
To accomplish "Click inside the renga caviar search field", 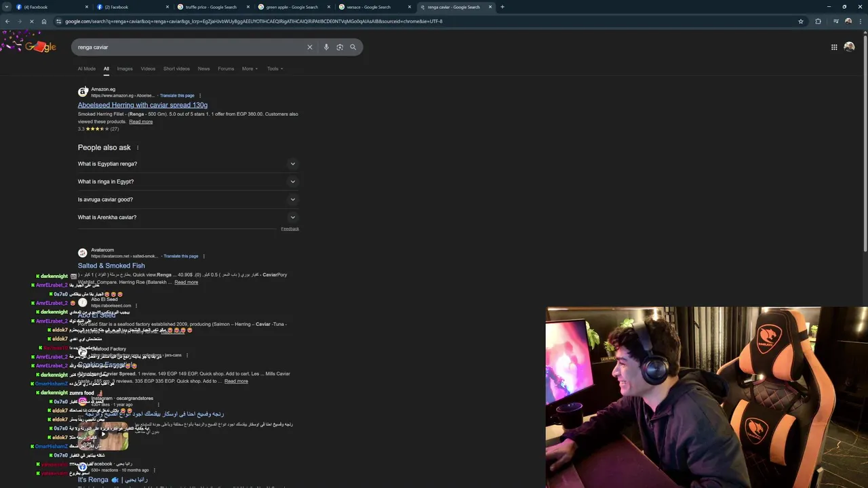I will pyautogui.click(x=190, y=47).
